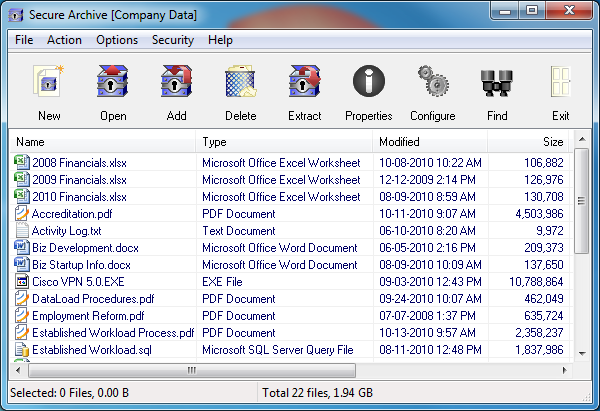Click the size value 10,788,864
Screen dimensions: 600x411
[x=536, y=282]
